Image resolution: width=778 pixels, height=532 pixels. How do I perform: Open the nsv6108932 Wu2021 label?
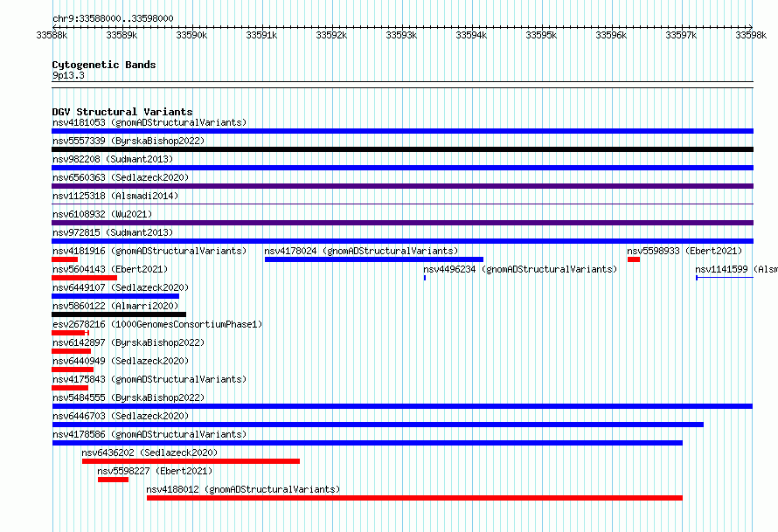coord(102,214)
